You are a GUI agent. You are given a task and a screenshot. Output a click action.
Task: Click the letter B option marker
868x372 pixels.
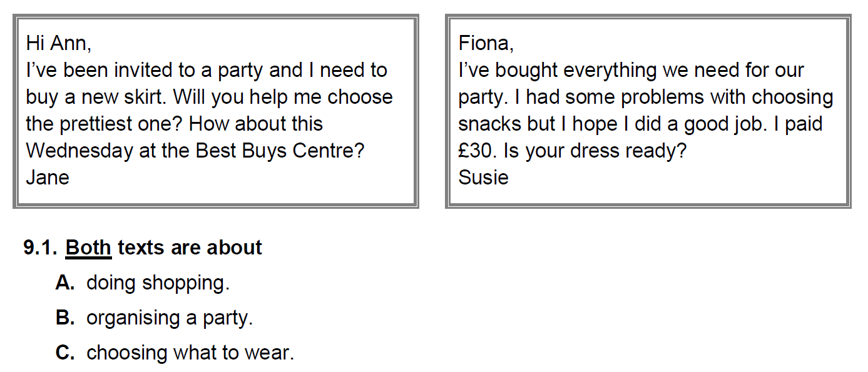point(65,318)
